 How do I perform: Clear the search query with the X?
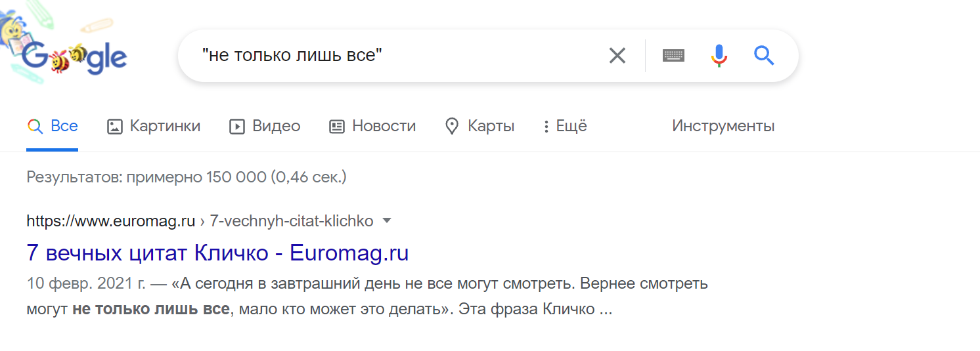pos(617,56)
